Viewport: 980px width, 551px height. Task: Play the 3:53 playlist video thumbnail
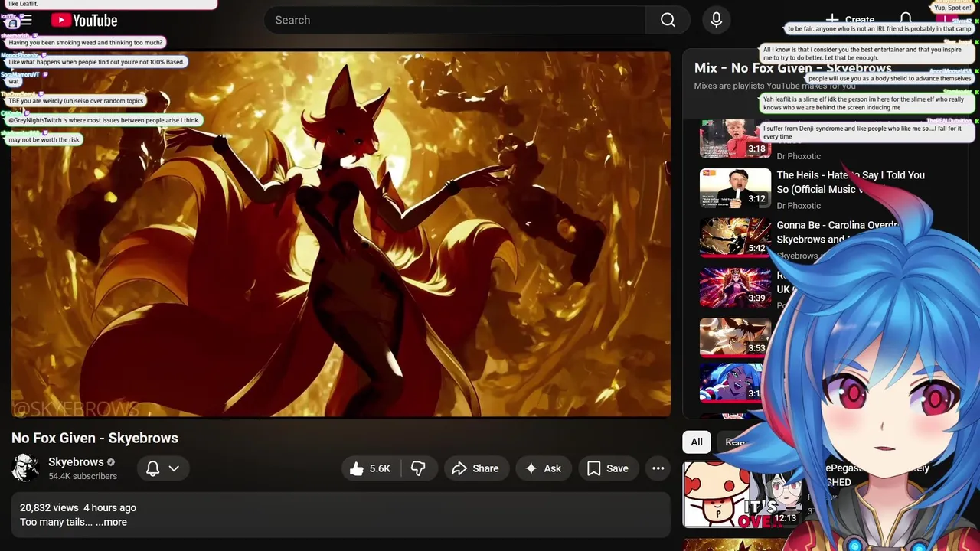735,337
